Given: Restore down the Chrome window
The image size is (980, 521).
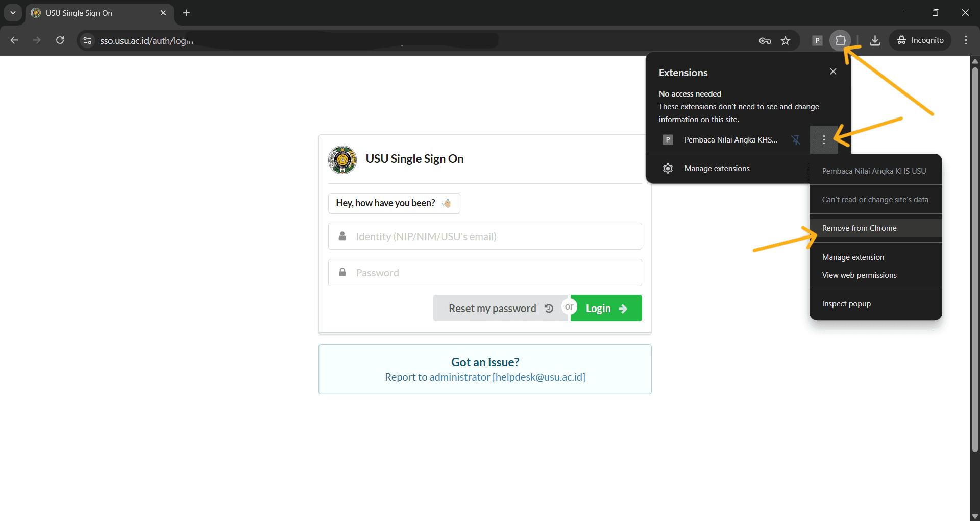Looking at the screenshot, I should (x=936, y=13).
